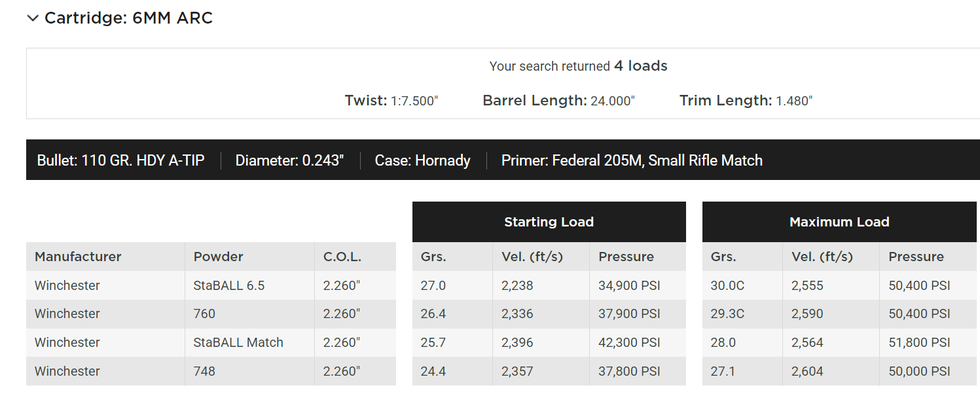
Task: Select the Winchester 760 powder cell
Action: (x=204, y=313)
